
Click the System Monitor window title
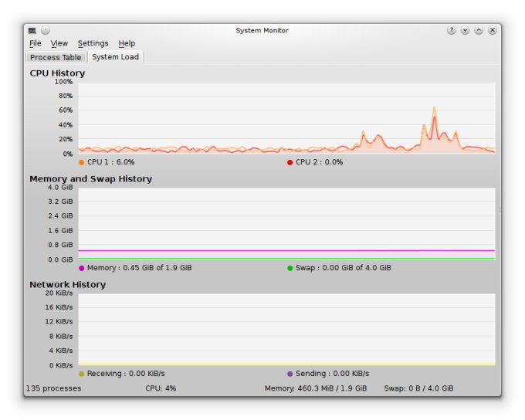pyautogui.click(x=262, y=30)
